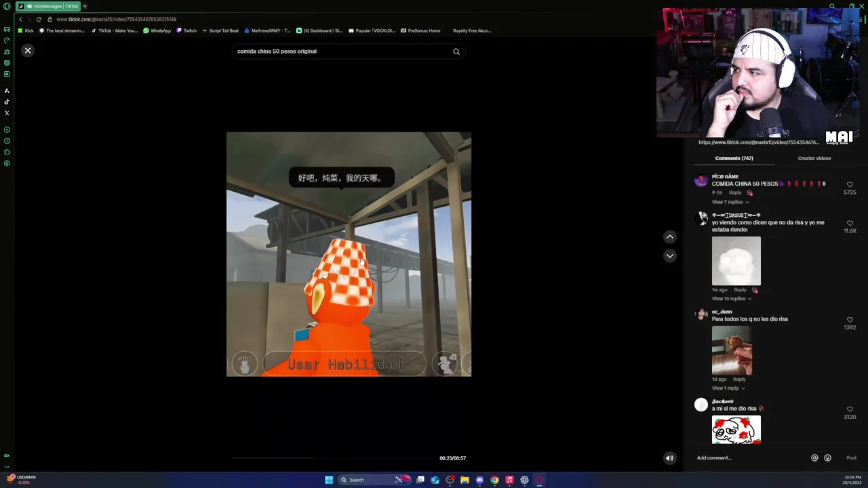The image size is (868, 488).
Task: Go forward in browser
Action: (x=29, y=19)
